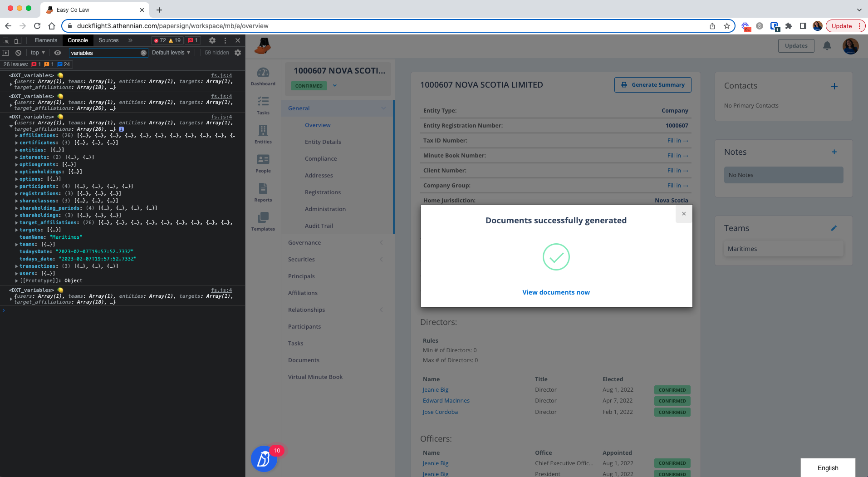This screenshot has height=477, width=868.
Task: Click the notifications bell icon
Action: (x=827, y=46)
